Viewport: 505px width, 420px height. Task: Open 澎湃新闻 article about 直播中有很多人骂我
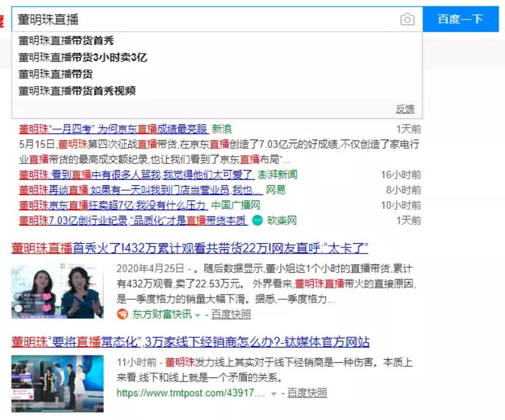click(x=136, y=175)
